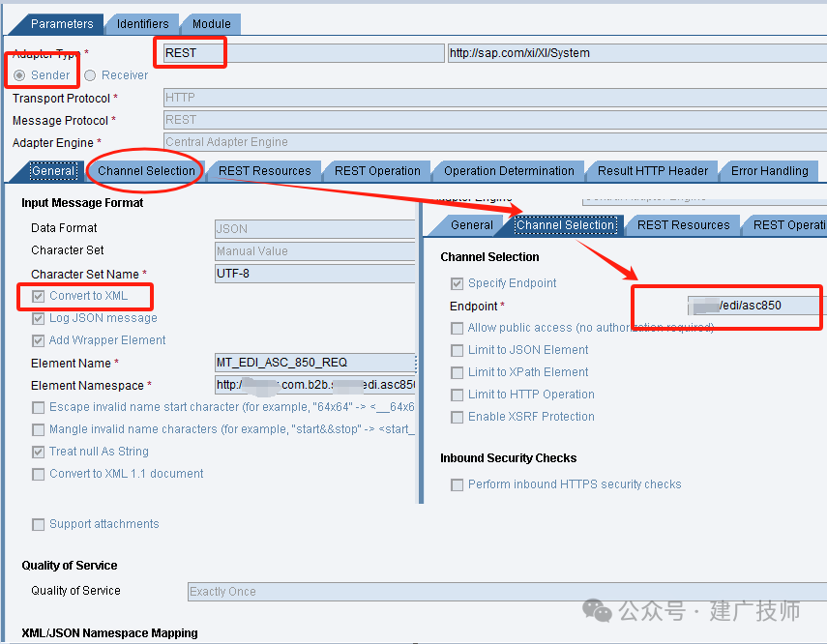The height and width of the screenshot is (644, 827).
Task: Click the Transport Protocol label
Action: tap(61, 98)
